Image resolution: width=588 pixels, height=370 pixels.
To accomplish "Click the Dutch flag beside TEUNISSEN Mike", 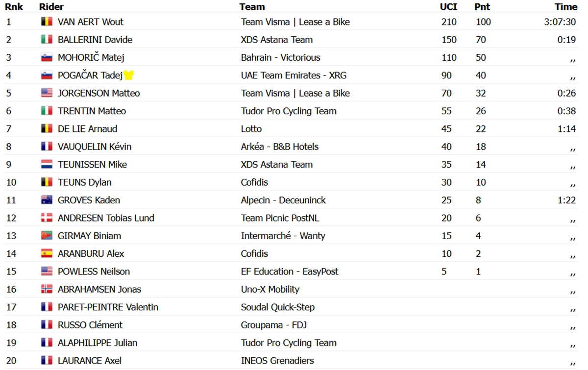I will (x=47, y=164).
